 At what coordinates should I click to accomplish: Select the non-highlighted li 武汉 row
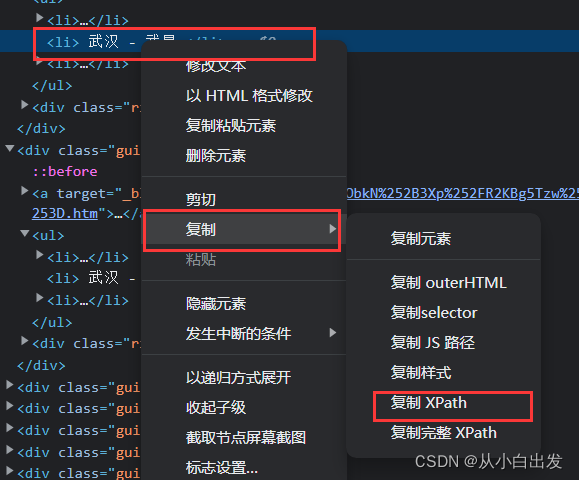click(x=91, y=278)
